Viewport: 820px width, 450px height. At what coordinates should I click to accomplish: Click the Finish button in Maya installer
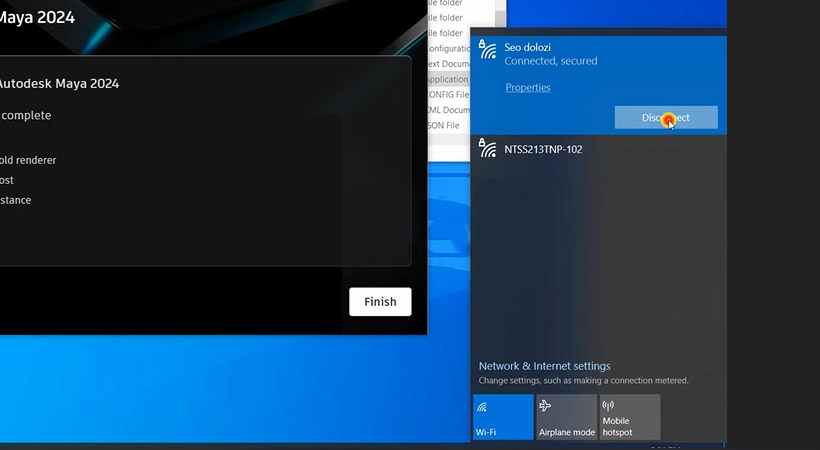380,302
